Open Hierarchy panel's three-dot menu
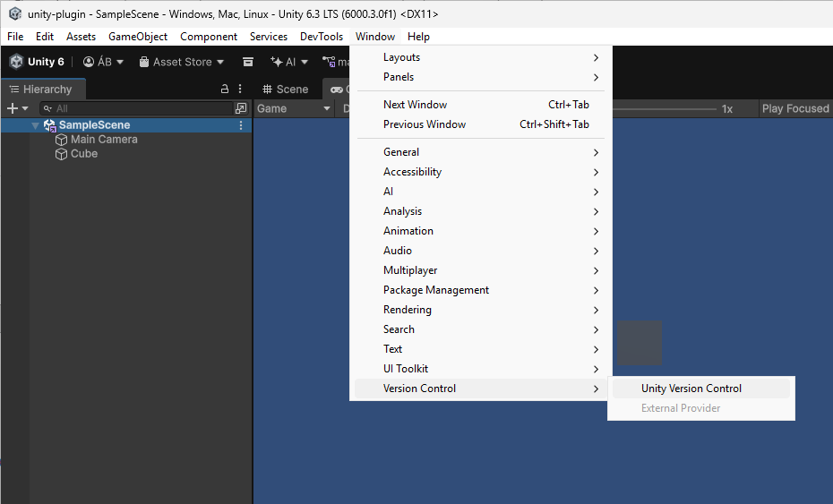Screen dimensions: 833x504 [240, 90]
